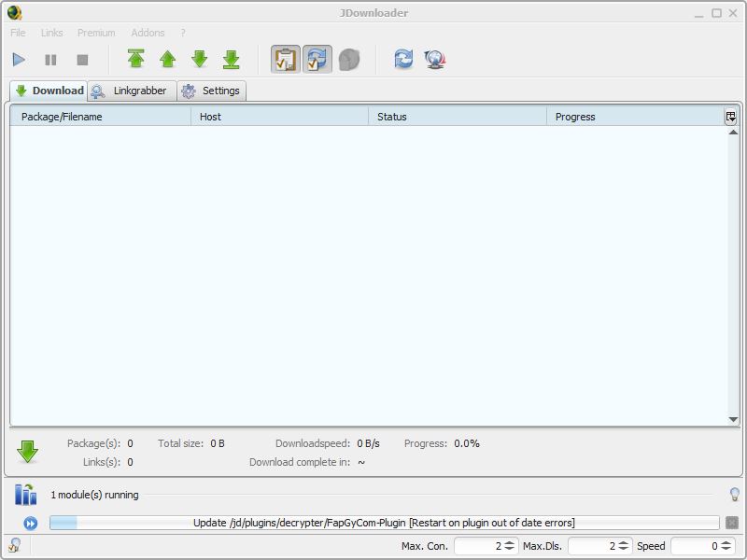Click the plugin update progress bar
Screen dimensions: 747x560
(385, 523)
